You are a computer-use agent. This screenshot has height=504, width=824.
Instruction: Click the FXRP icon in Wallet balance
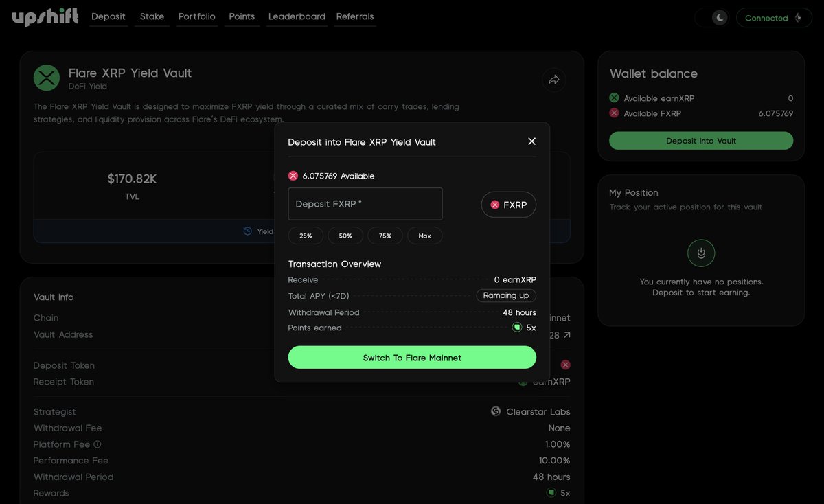(x=614, y=113)
